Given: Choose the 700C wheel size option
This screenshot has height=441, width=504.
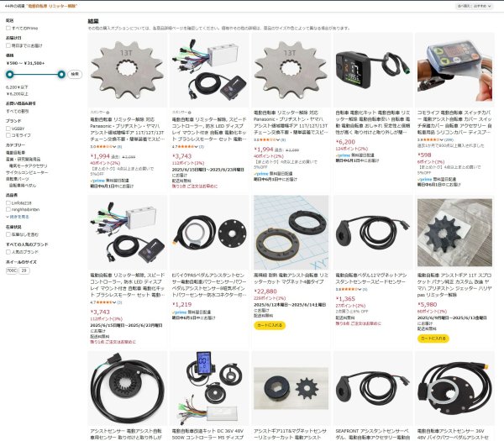Looking at the screenshot, I should pos(12,270).
